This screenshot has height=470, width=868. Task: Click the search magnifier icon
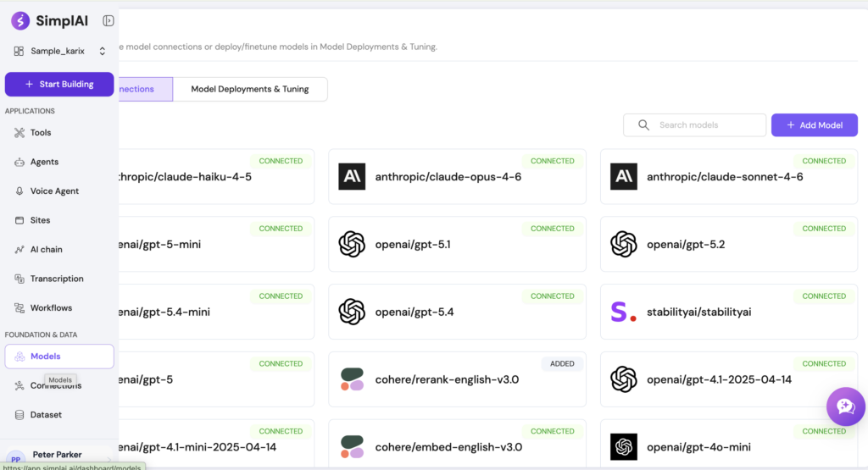[x=643, y=125]
